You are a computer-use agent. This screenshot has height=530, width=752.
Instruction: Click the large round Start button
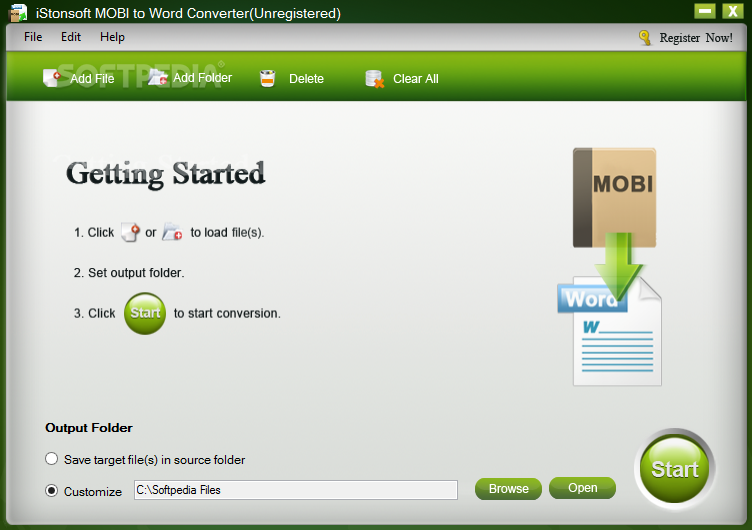(675, 469)
